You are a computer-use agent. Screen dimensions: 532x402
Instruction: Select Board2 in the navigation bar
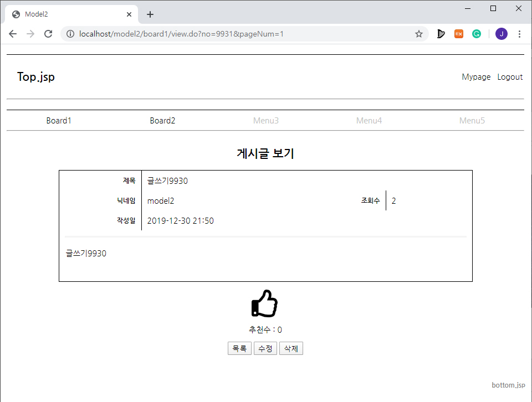point(162,120)
